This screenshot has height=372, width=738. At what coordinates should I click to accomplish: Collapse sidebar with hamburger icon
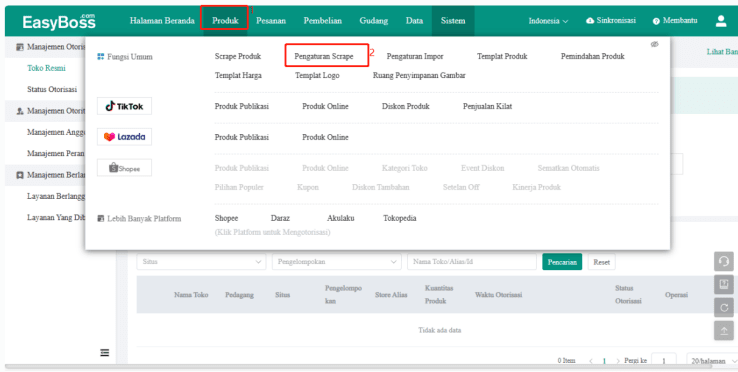click(104, 352)
